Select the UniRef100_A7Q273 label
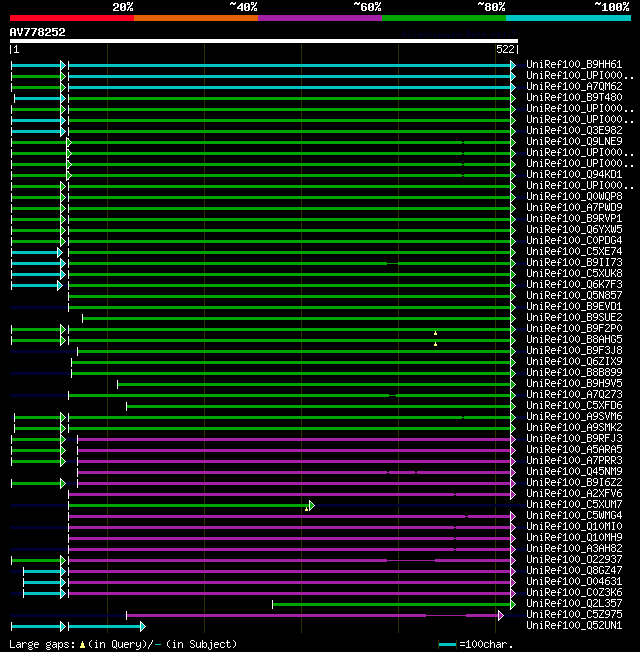 click(574, 395)
